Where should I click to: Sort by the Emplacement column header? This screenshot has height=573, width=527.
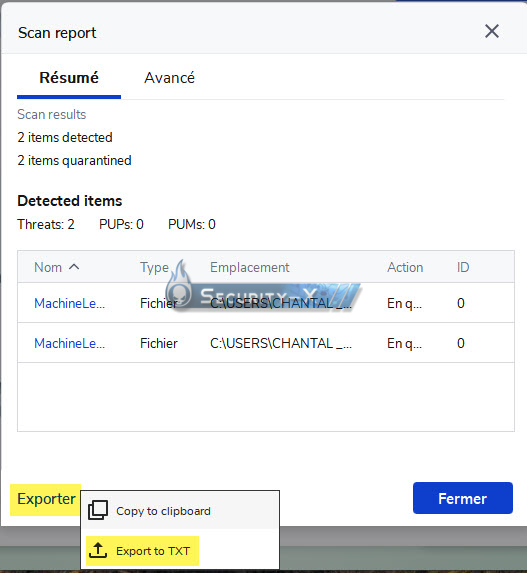coord(250,267)
